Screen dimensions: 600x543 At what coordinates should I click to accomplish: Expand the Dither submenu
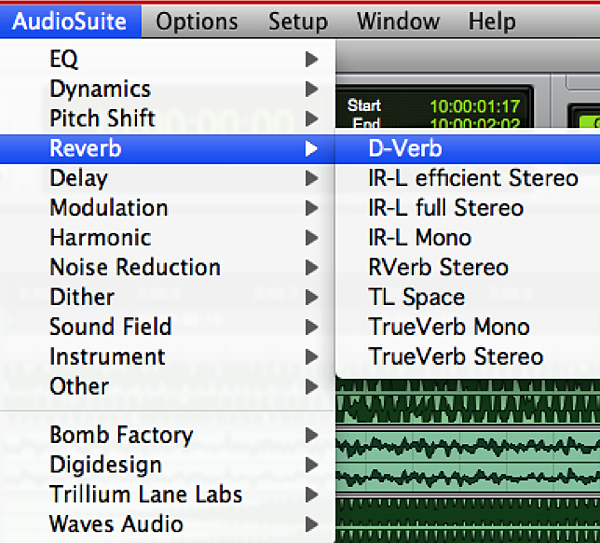coord(167,297)
